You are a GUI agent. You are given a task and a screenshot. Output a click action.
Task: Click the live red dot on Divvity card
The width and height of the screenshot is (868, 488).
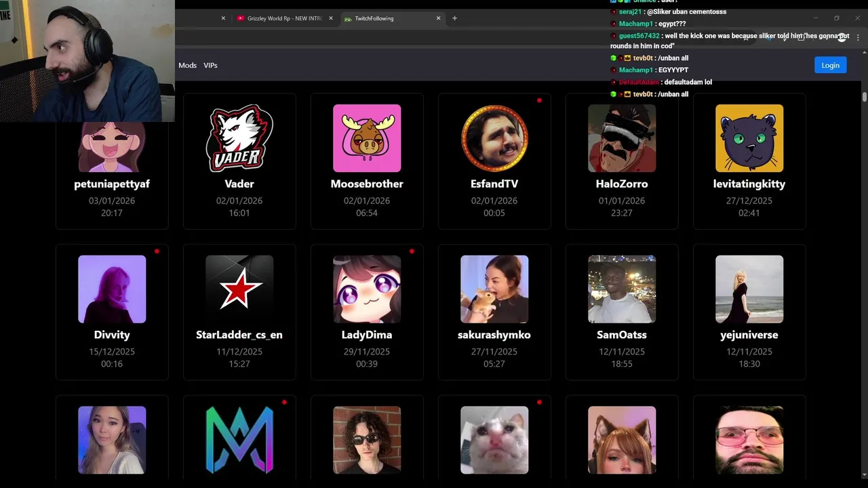pos(157,251)
